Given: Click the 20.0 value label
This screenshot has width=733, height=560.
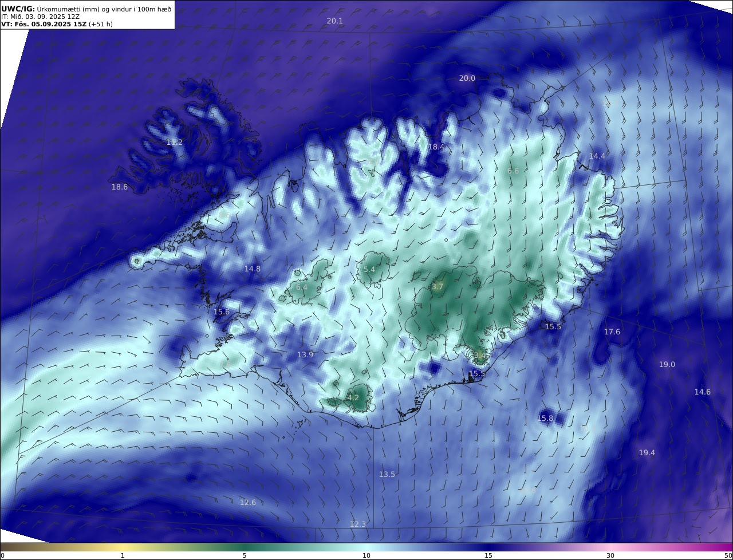Looking at the screenshot, I should (x=467, y=78).
